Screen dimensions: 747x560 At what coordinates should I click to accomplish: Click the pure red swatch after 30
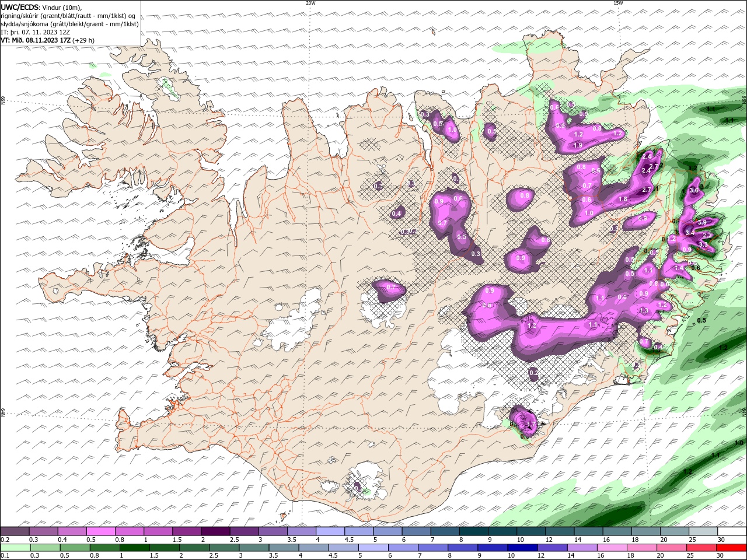tap(731, 548)
